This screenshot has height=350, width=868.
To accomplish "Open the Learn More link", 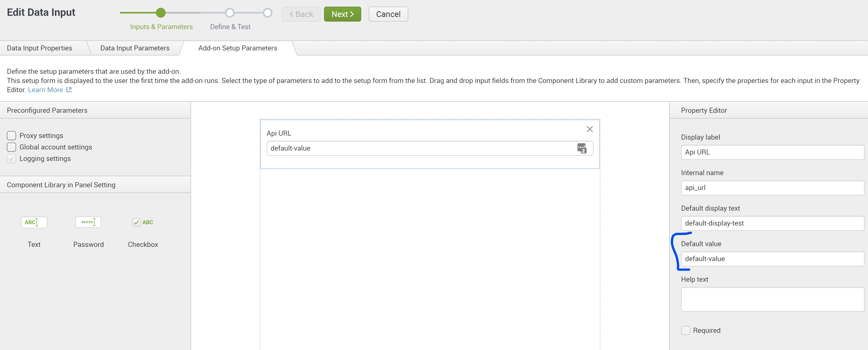I will point(45,90).
